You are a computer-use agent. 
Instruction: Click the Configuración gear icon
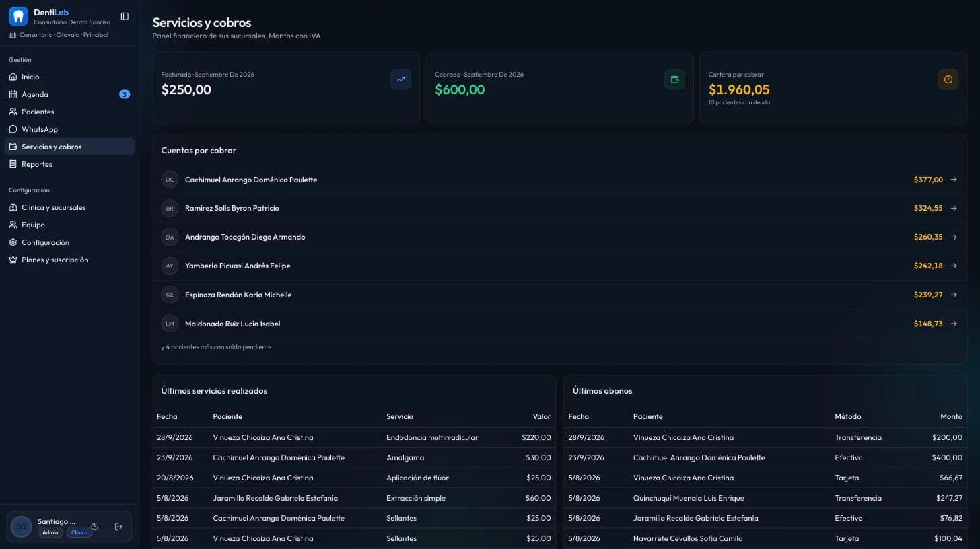[13, 242]
